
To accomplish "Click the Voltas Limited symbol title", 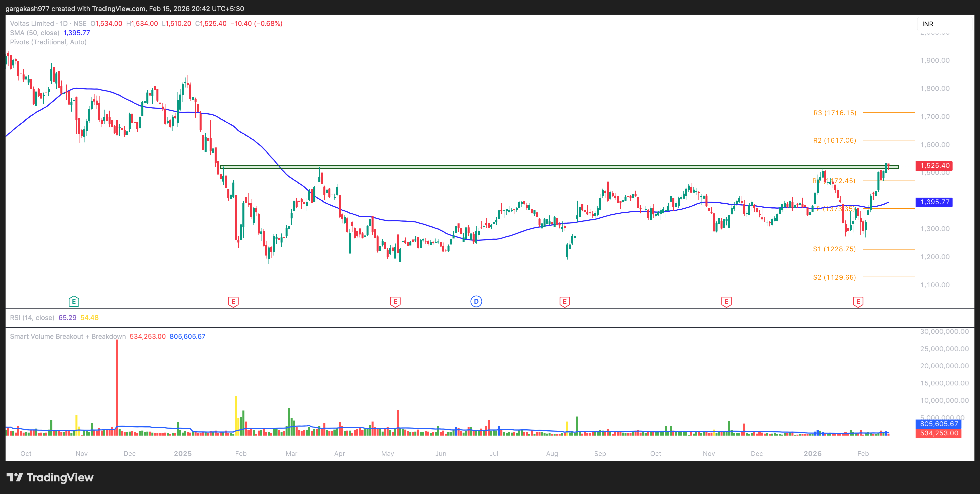I will pos(32,24).
